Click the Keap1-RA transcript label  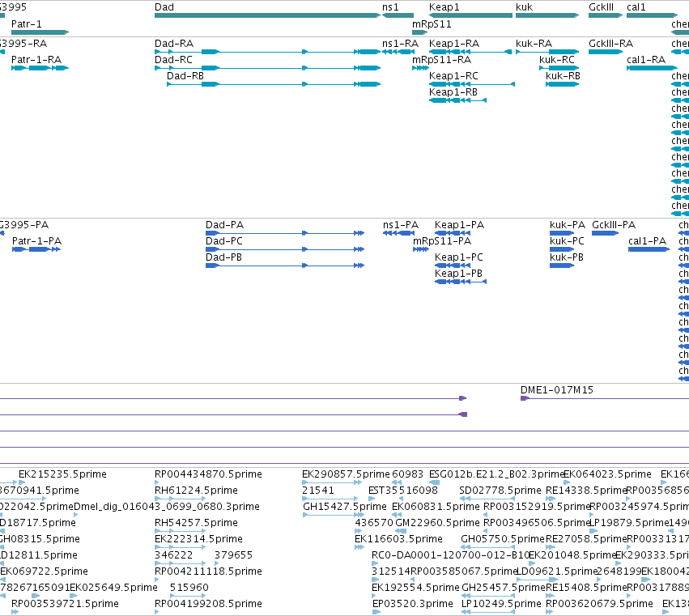454,44
